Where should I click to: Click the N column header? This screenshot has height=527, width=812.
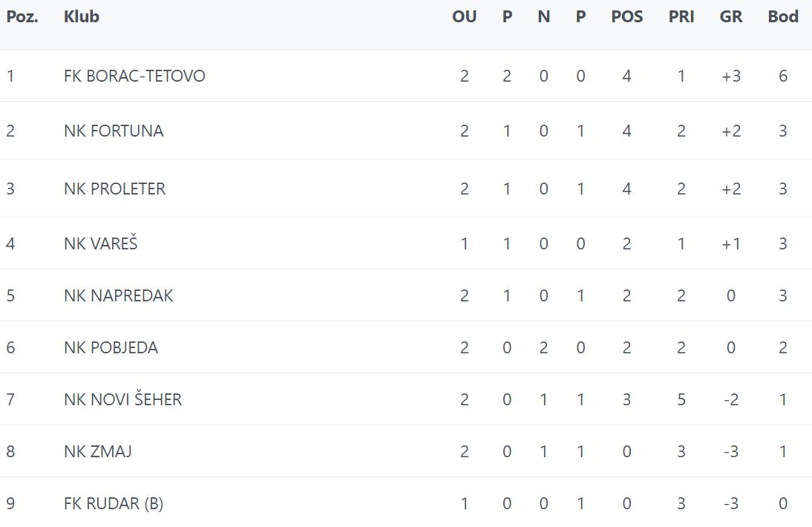click(544, 16)
